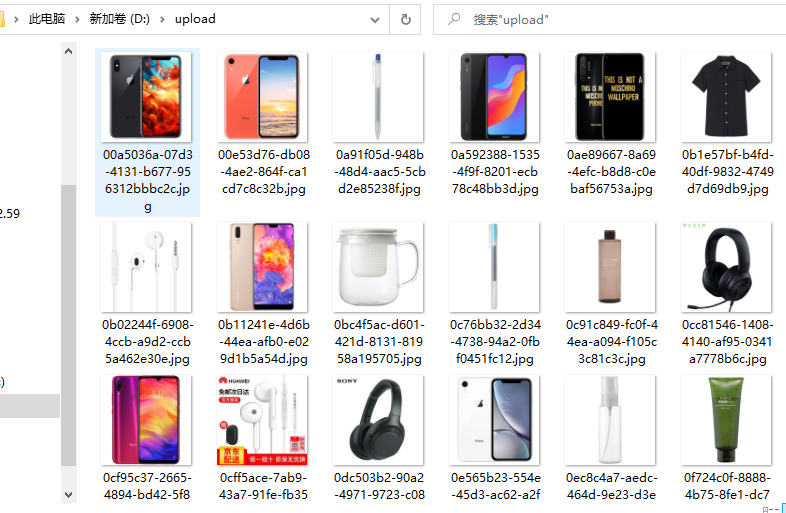Select green tube image 0f724c0f
This screenshot has height=513, width=786.
pyautogui.click(x=726, y=420)
